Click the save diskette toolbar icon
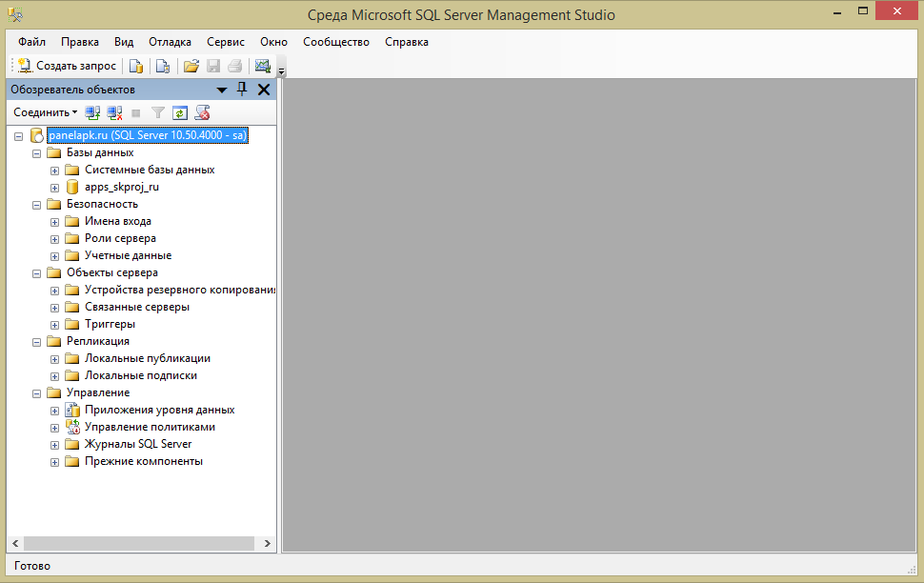This screenshot has width=924, height=583. point(213,66)
